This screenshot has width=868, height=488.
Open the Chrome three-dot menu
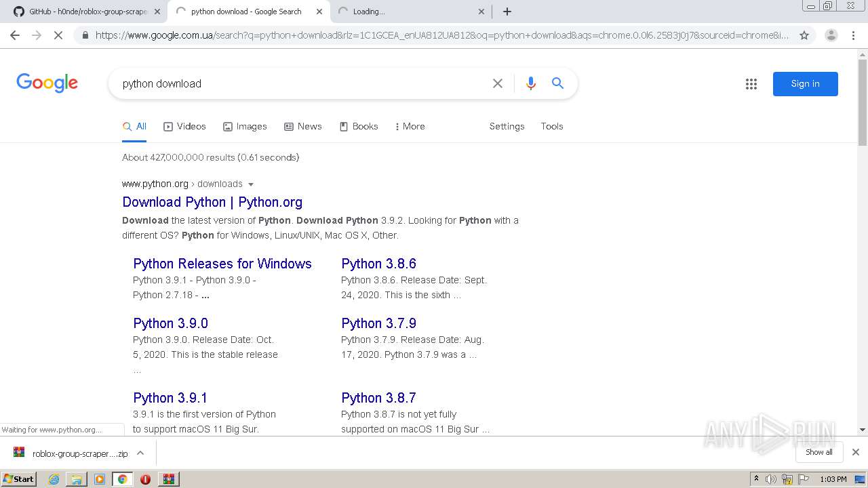[852, 35]
